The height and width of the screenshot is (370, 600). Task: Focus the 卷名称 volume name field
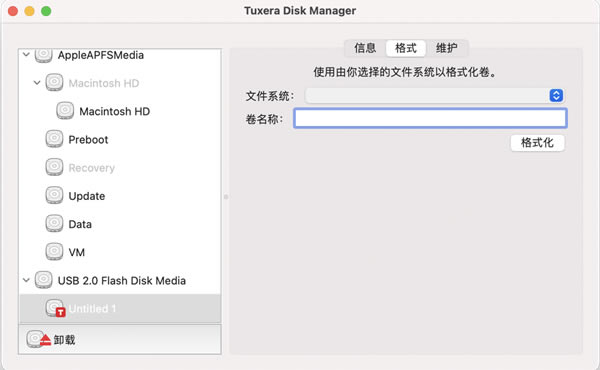click(430, 118)
